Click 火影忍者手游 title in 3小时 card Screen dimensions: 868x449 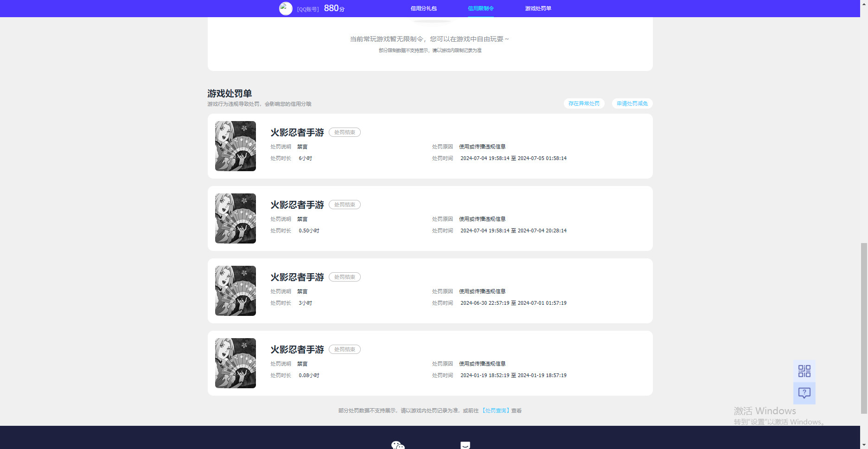pyautogui.click(x=297, y=277)
